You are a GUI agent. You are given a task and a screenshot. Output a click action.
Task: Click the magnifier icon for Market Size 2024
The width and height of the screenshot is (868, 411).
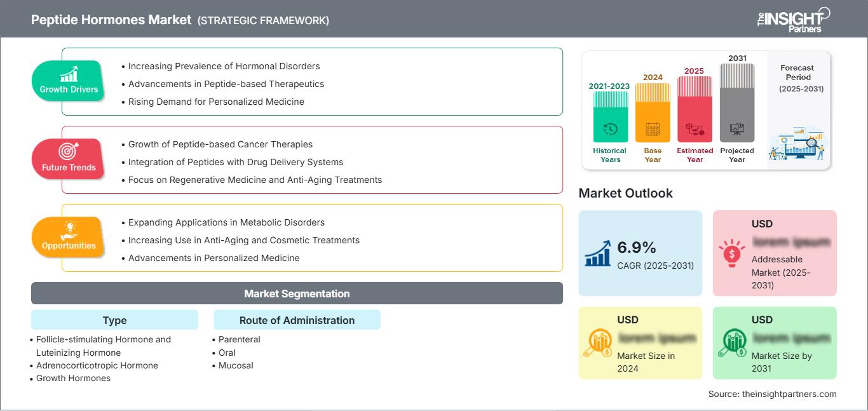(598, 341)
